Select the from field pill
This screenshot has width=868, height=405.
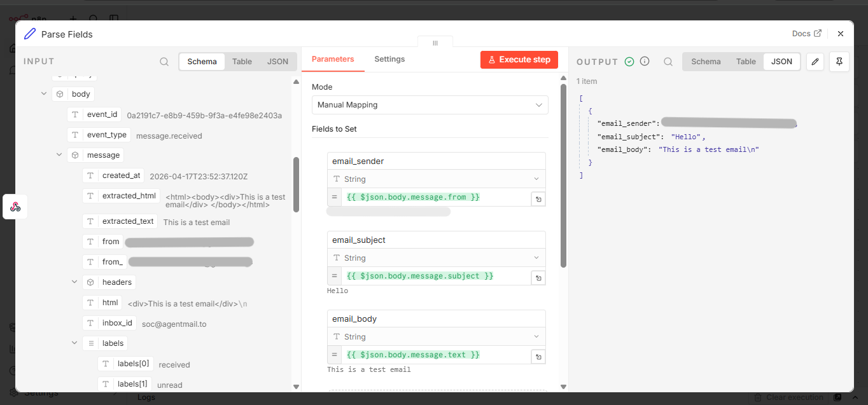103,242
